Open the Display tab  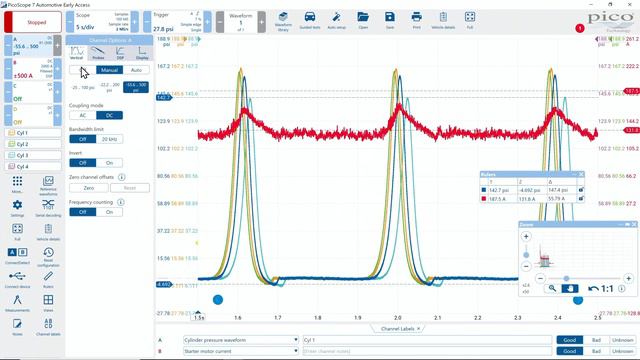142,53
